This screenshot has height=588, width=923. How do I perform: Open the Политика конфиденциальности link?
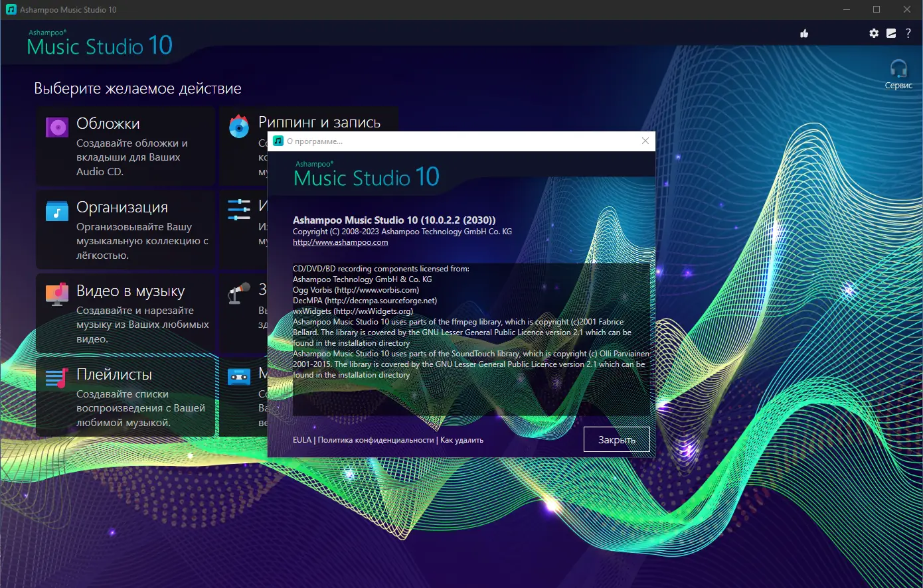(x=376, y=440)
